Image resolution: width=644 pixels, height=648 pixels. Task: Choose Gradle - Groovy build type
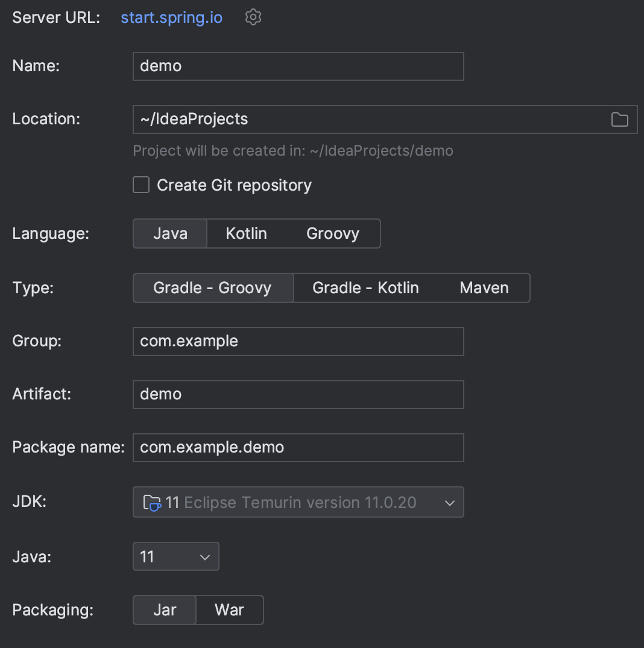click(213, 288)
